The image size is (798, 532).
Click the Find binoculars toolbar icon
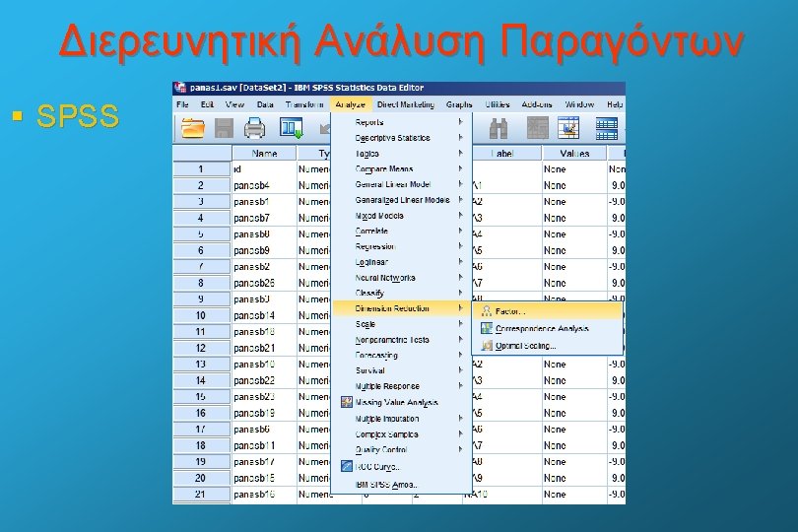499,128
